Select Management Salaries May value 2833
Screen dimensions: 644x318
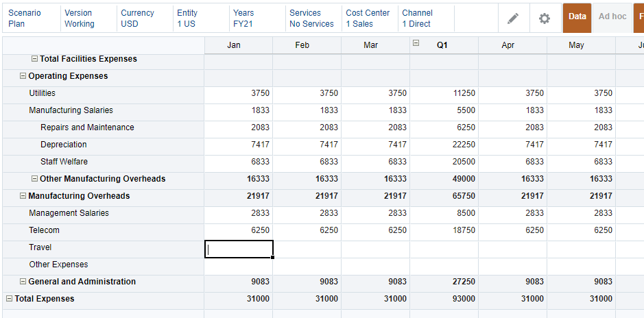[x=581, y=215]
